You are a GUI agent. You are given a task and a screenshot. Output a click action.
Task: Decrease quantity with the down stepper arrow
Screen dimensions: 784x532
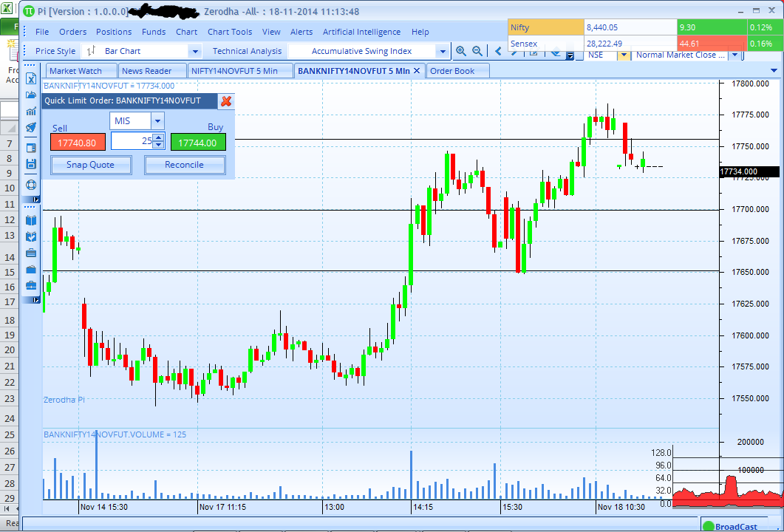click(x=159, y=145)
